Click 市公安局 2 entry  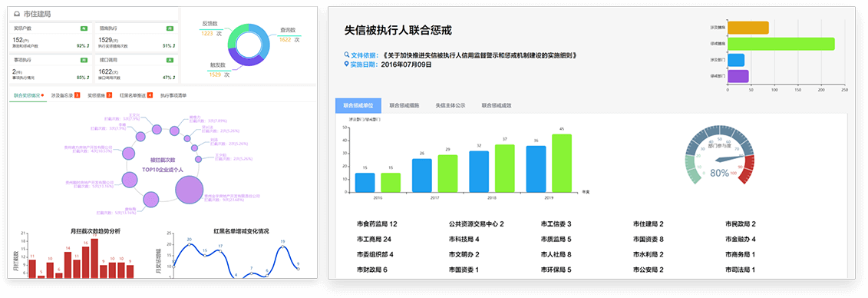tap(649, 270)
